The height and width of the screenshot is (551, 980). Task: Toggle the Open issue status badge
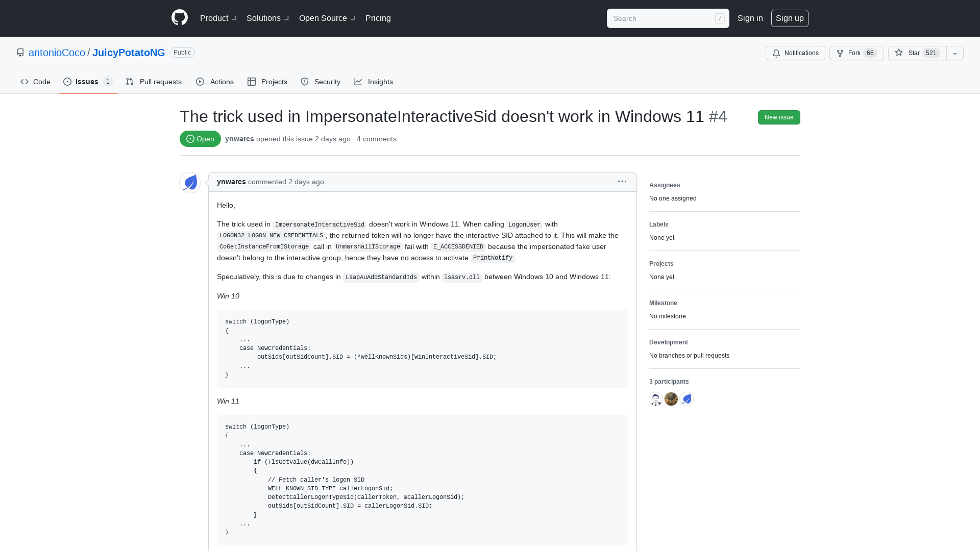[x=200, y=139]
